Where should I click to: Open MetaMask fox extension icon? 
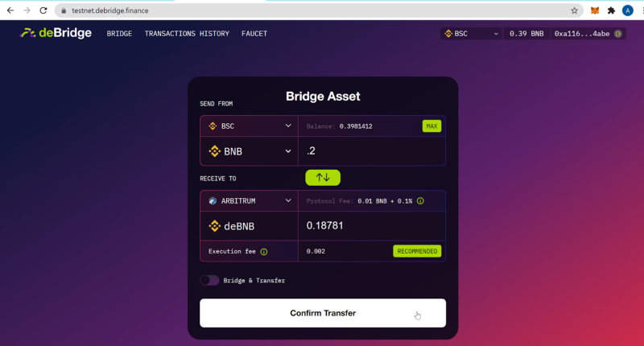tap(595, 10)
